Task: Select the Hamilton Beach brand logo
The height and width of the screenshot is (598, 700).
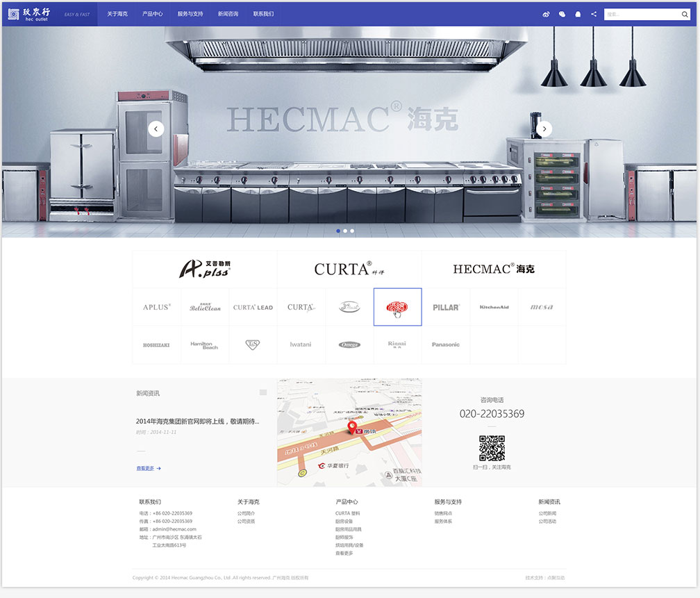Action: click(204, 344)
